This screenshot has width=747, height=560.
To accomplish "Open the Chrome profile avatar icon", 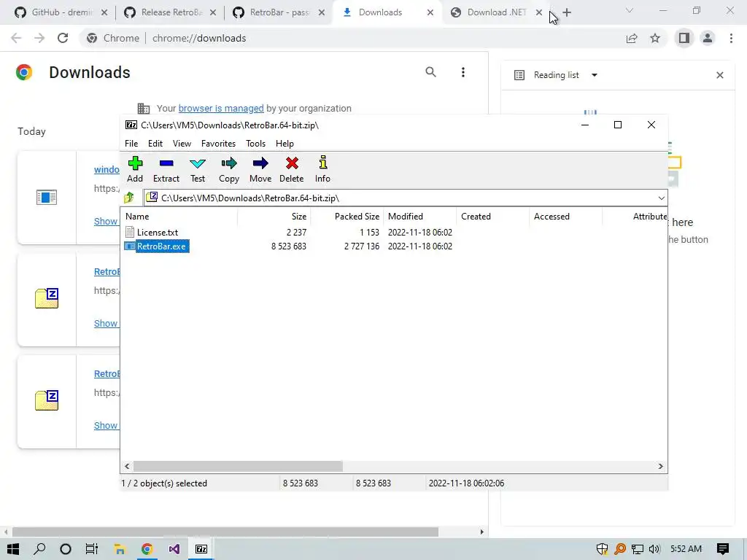I will pos(708,38).
